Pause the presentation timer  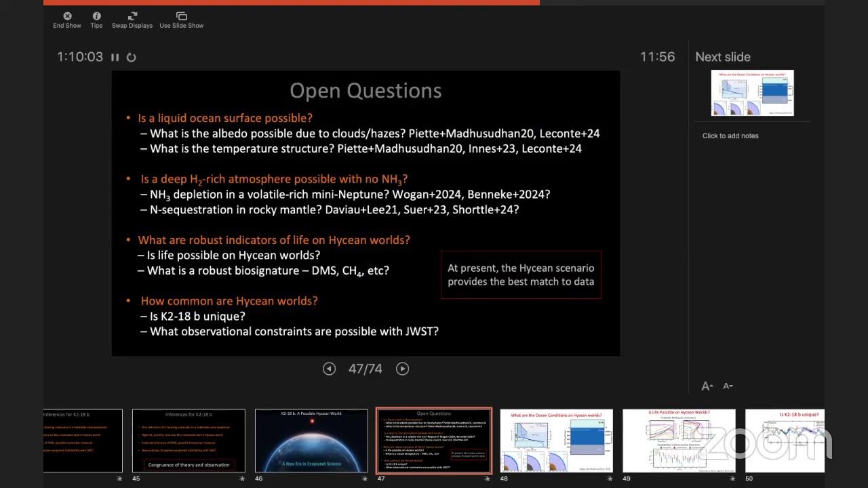click(115, 58)
